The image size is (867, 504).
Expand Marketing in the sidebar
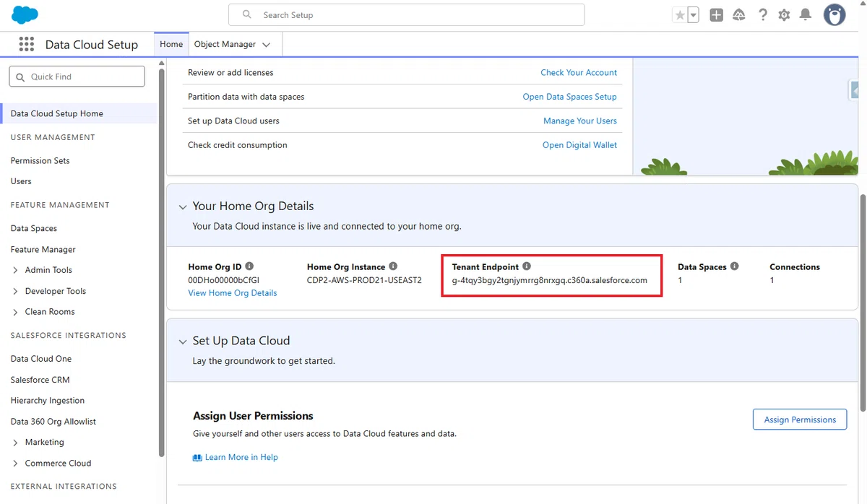click(16, 442)
